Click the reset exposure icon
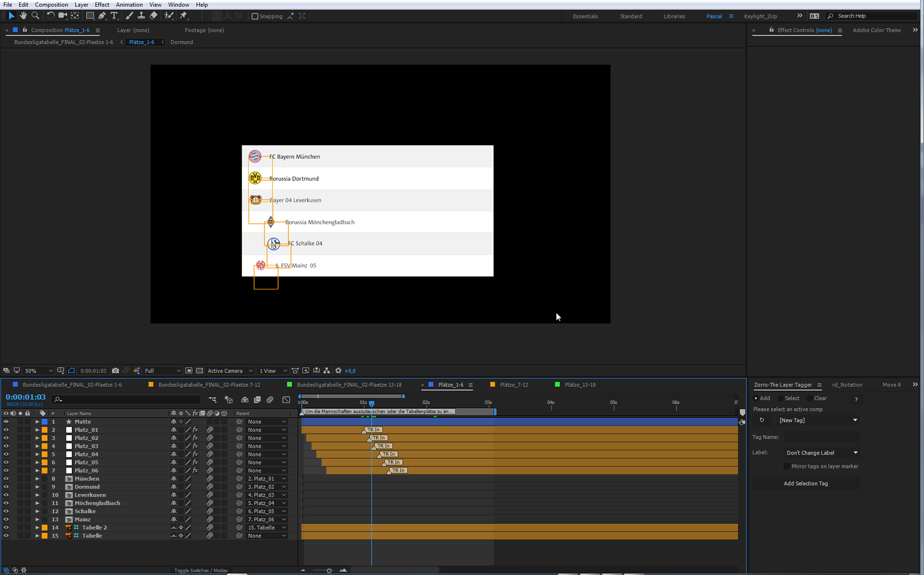This screenshot has width=924, height=575. coord(338,371)
